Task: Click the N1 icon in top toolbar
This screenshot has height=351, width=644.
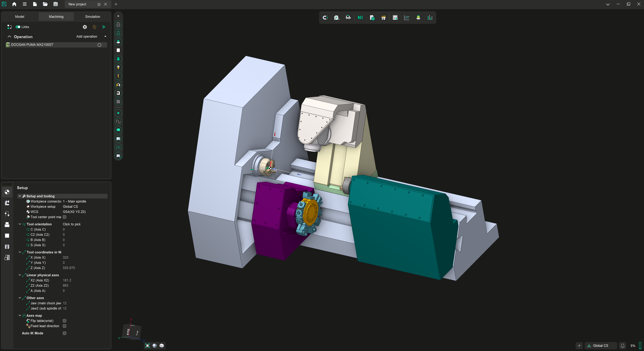Action: click(x=360, y=17)
